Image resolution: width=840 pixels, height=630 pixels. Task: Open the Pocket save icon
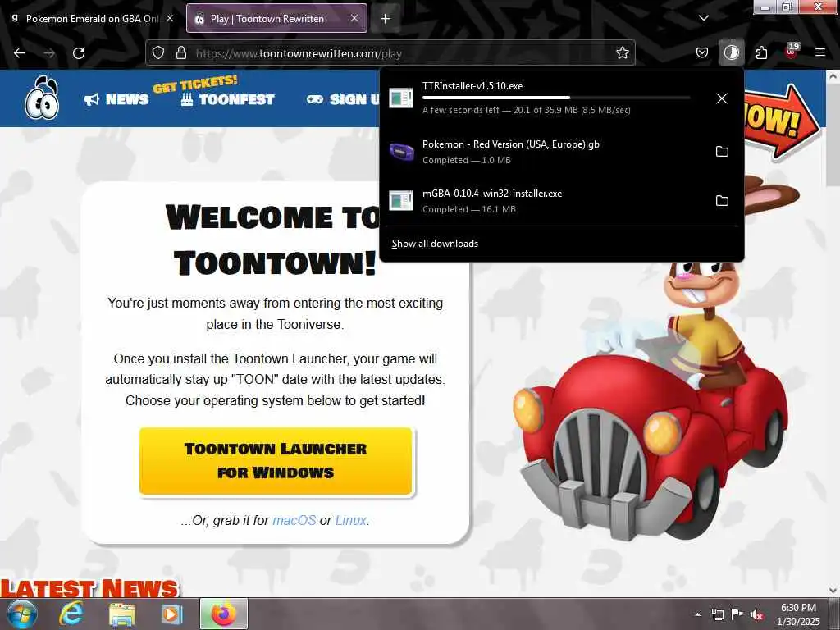702,53
